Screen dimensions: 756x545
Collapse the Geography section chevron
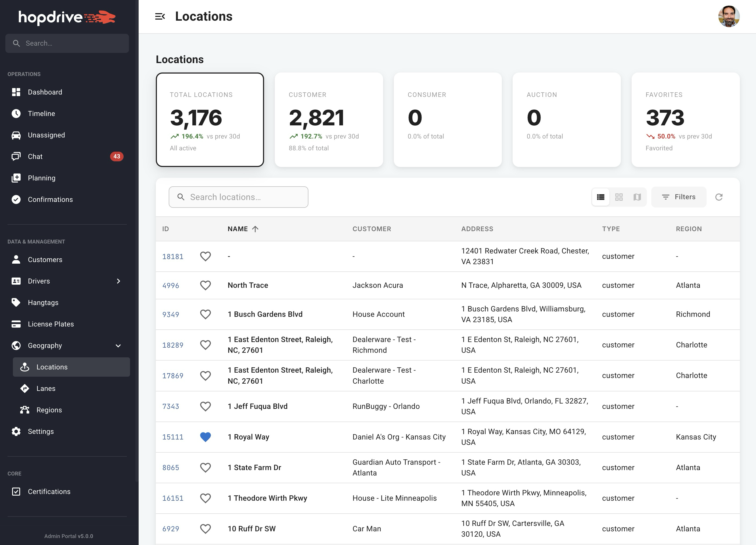tap(118, 346)
